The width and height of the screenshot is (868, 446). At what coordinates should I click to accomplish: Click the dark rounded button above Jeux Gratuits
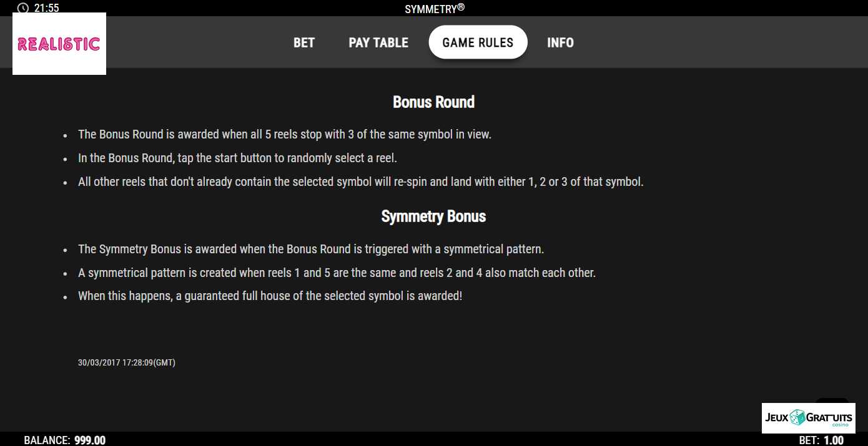coord(832,400)
